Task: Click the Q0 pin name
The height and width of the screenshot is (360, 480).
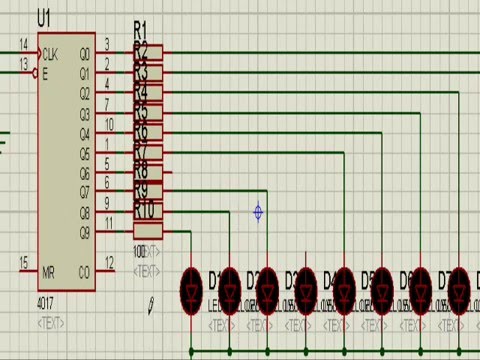Action: click(84, 54)
